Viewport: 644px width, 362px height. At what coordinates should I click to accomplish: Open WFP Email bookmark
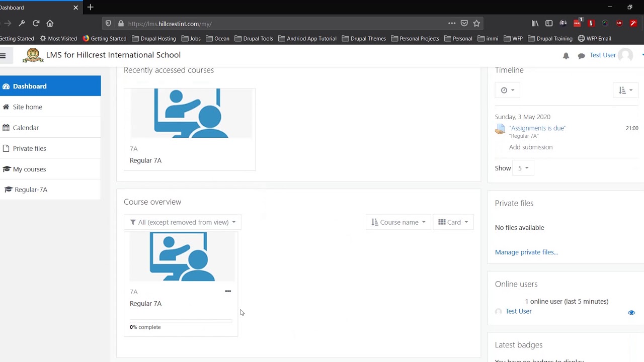[594, 38]
